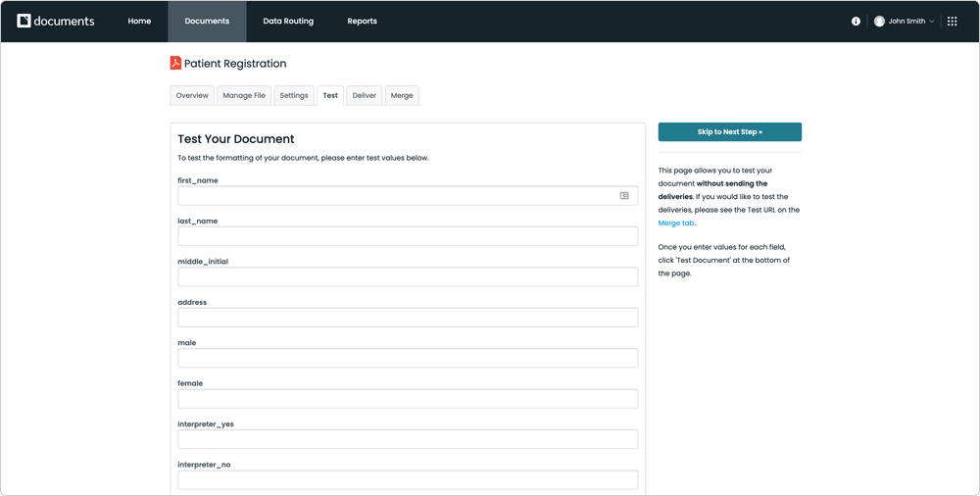Click the John Smith avatar icon

[x=879, y=22]
